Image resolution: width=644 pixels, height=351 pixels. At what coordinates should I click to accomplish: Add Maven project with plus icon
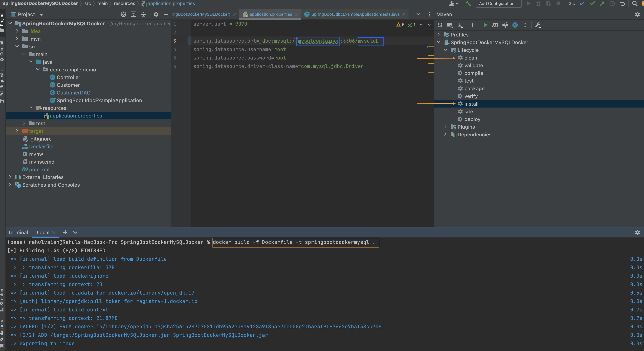point(472,25)
